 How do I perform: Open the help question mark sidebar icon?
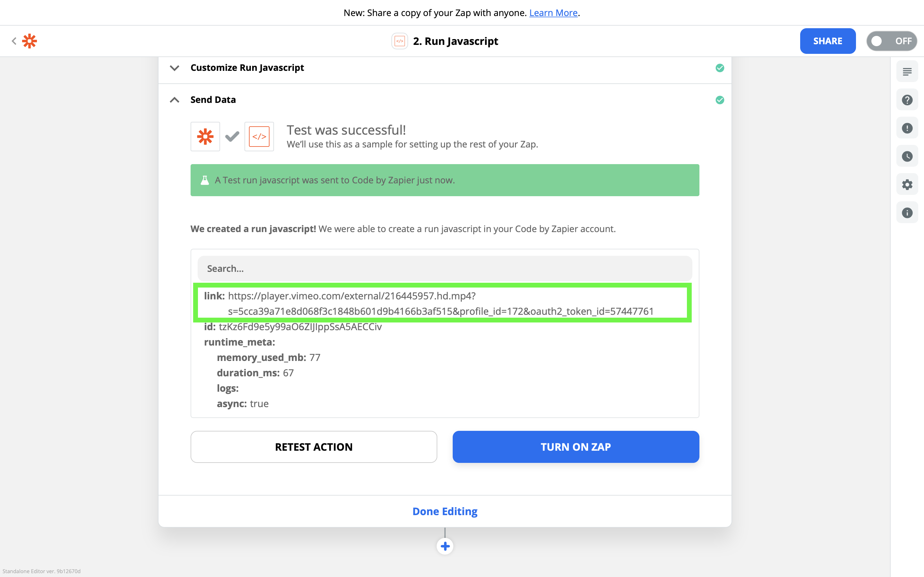pos(907,100)
